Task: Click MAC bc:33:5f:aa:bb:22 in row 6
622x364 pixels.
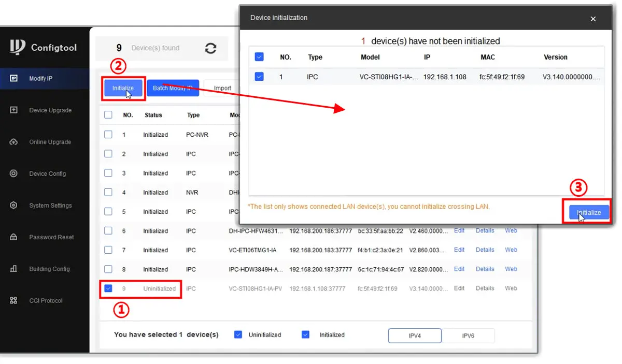Action: pos(380,231)
